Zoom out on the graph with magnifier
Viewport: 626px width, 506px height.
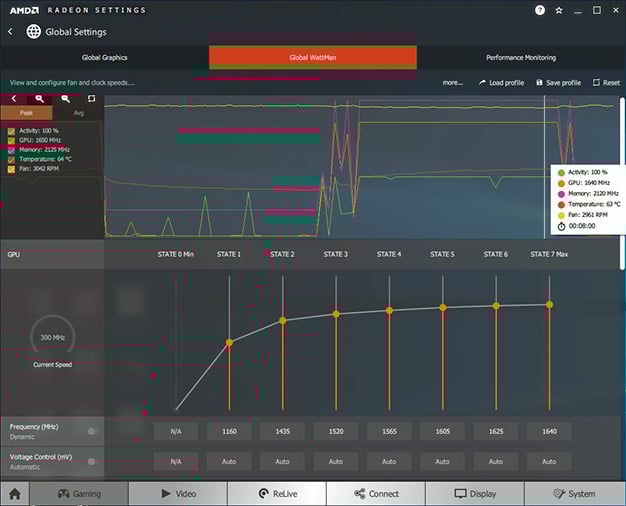click(x=66, y=99)
